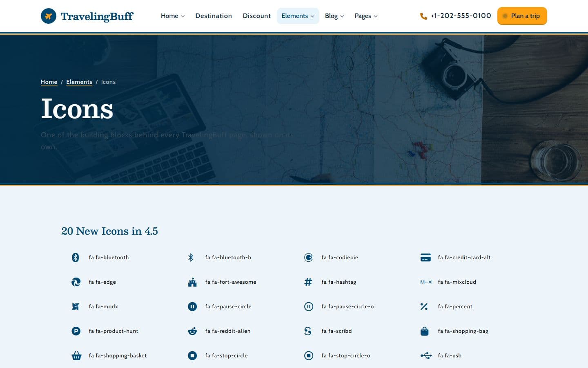Select the Mixcloud icon
Screen dimensions: 588x368
point(426,282)
